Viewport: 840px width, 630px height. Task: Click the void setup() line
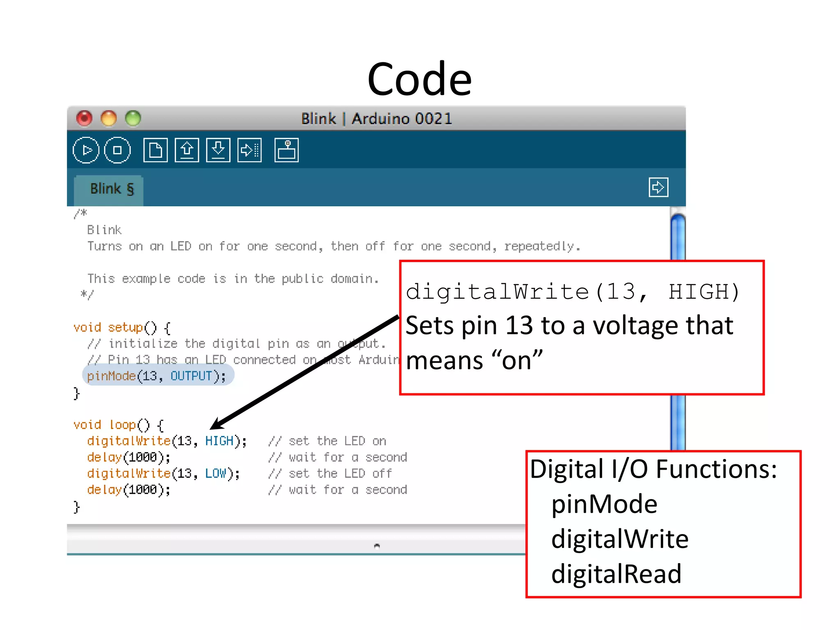tap(122, 328)
